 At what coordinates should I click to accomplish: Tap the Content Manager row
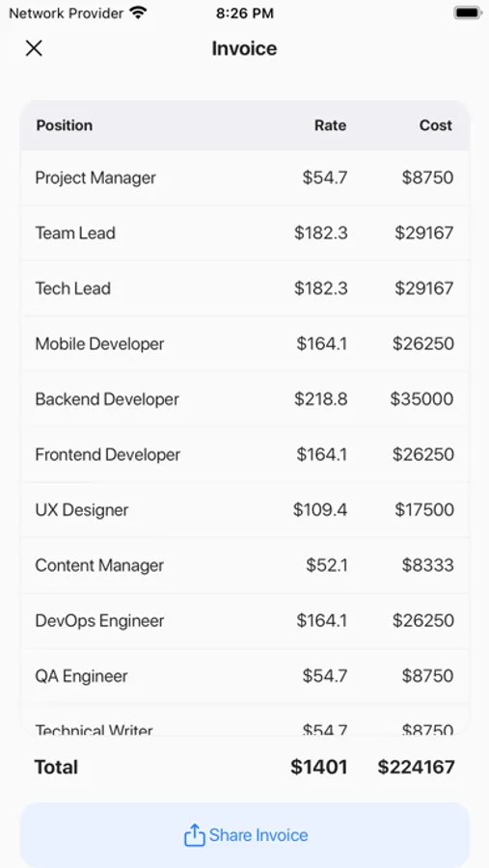[x=245, y=565]
